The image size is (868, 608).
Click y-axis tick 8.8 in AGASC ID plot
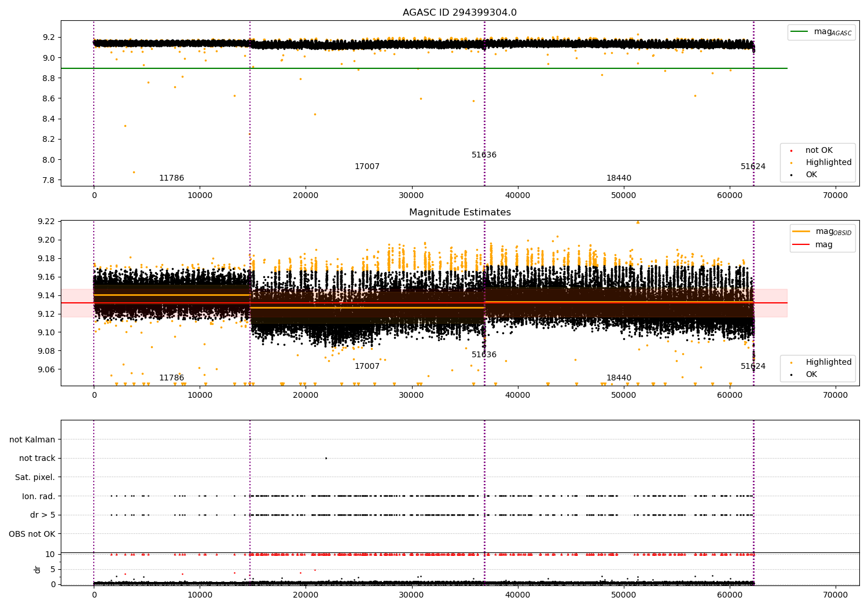[x=49, y=78]
